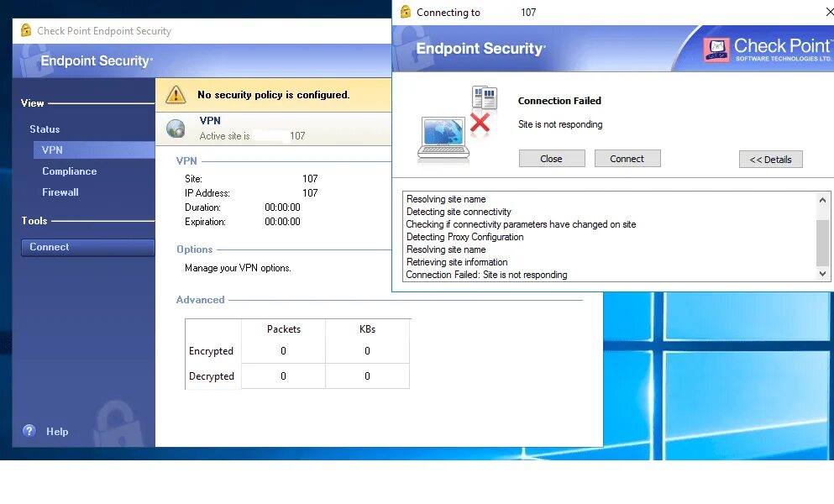This screenshot has width=834, height=504.
Task: Click the 'Connection Failed' heading
Action: coord(559,101)
